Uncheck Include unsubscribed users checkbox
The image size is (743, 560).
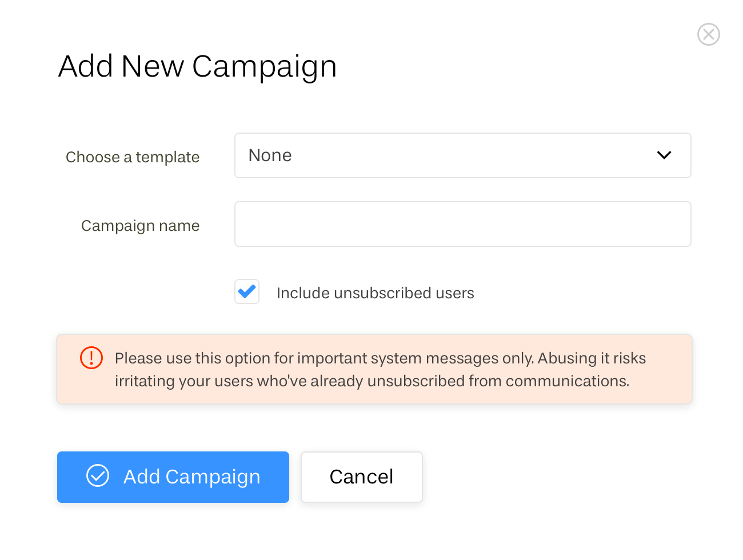click(x=247, y=291)
